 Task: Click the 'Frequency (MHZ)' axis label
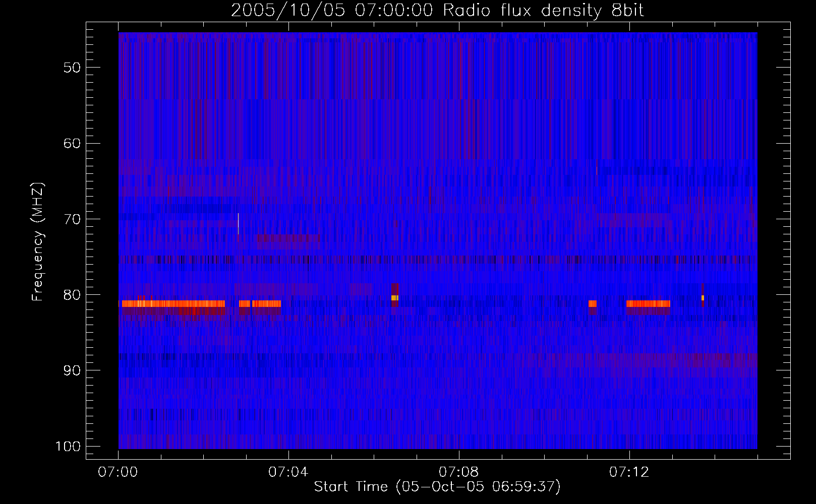(x=38, y=242)
